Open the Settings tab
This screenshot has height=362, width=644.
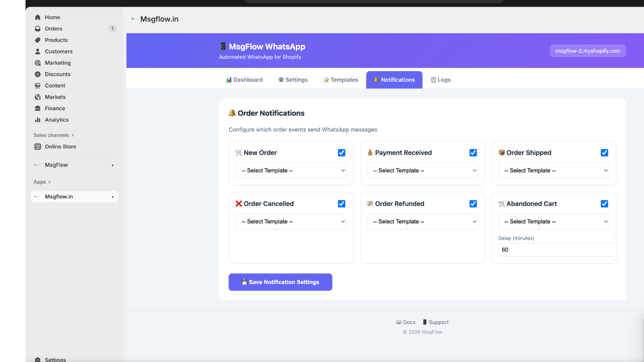(x=293, y=80)
